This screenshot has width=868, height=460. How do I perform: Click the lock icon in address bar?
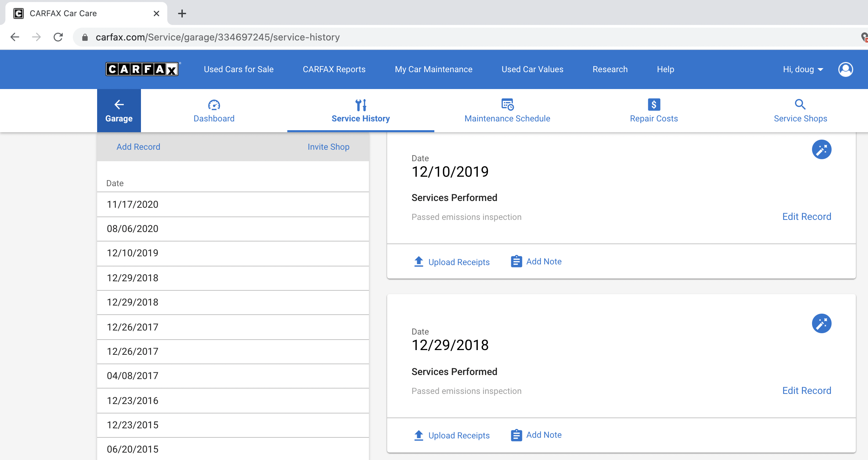pyautogui.click(x=85, y=37)
